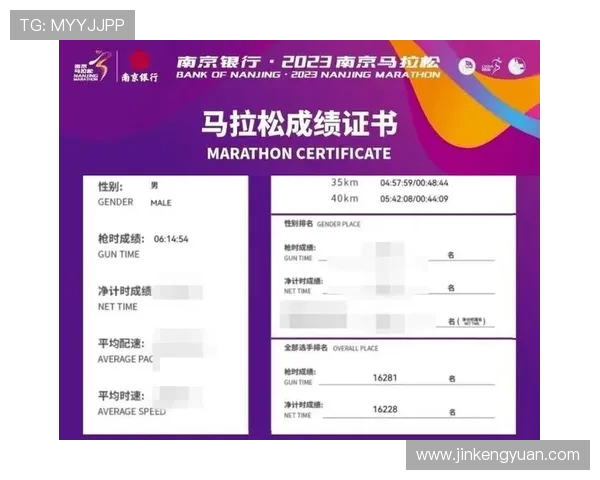
Task: Click '枪时成绩:' label in left panel
Action: tap(121, 239)
